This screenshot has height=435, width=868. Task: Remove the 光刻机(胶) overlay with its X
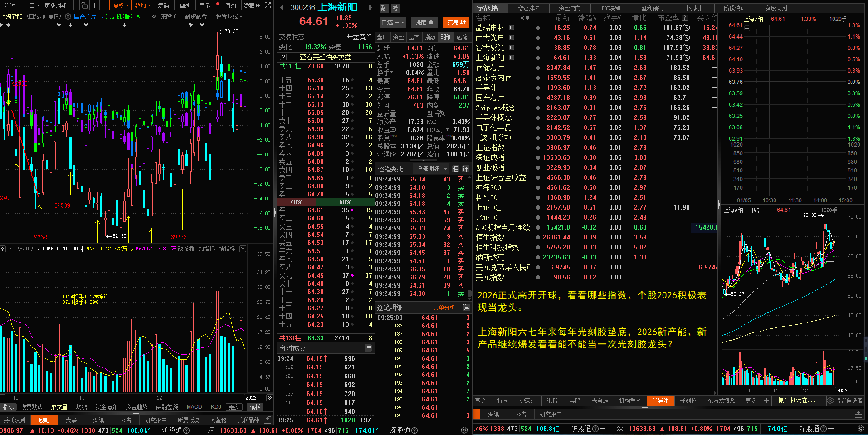138,16
